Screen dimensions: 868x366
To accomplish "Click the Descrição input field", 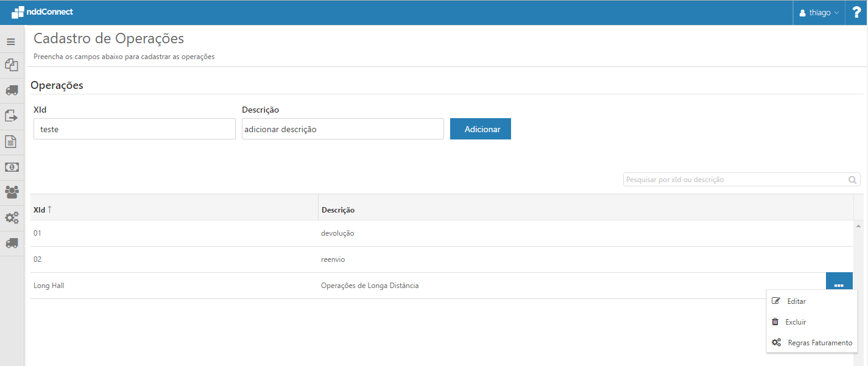I will click(342, 129).
